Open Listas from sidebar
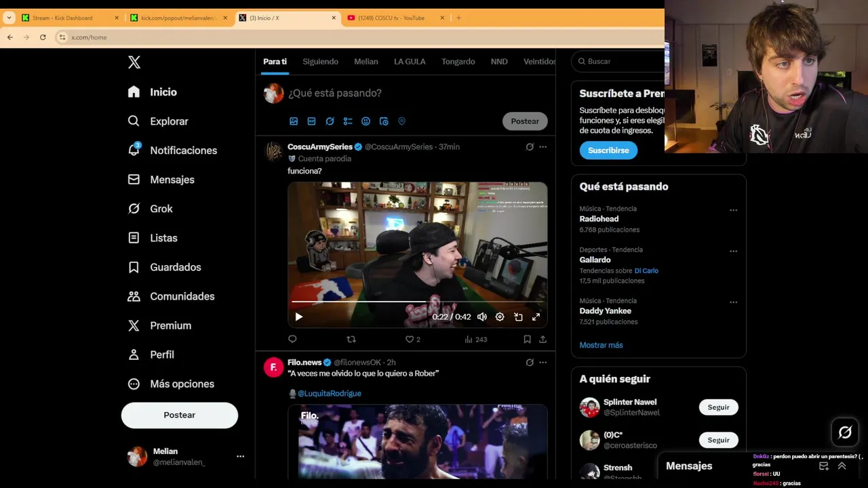Screen dimensions: 868x488 coord(153,238)
